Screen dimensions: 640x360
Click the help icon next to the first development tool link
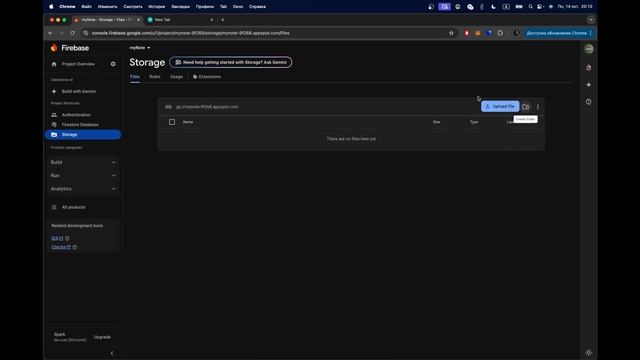(67, 238)
